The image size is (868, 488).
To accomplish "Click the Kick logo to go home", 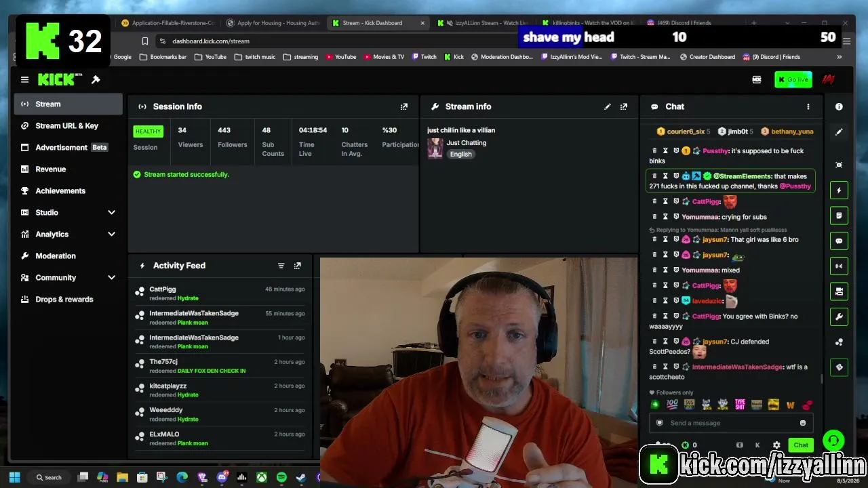I will [x=60, y=80].
